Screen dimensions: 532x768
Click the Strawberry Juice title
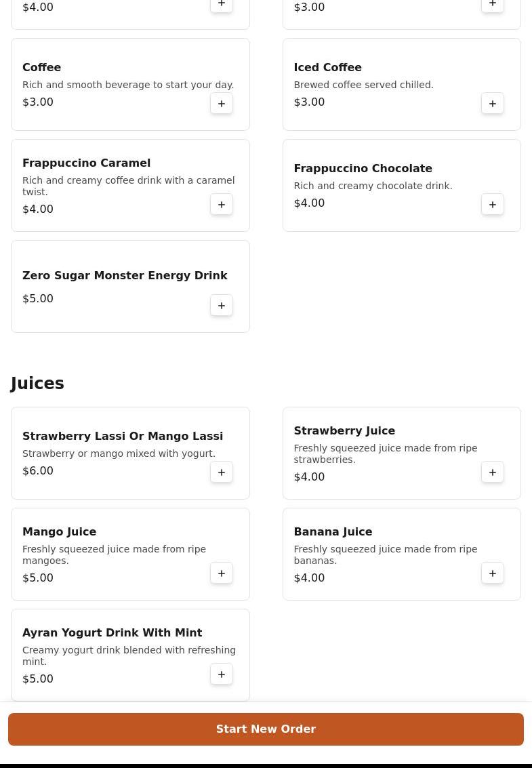point(344,431)
